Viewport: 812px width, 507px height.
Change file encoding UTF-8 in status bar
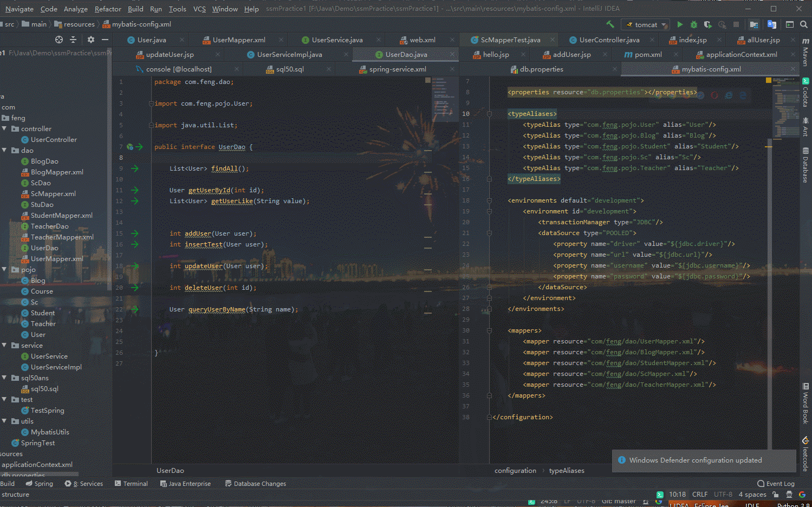(723, 495)
